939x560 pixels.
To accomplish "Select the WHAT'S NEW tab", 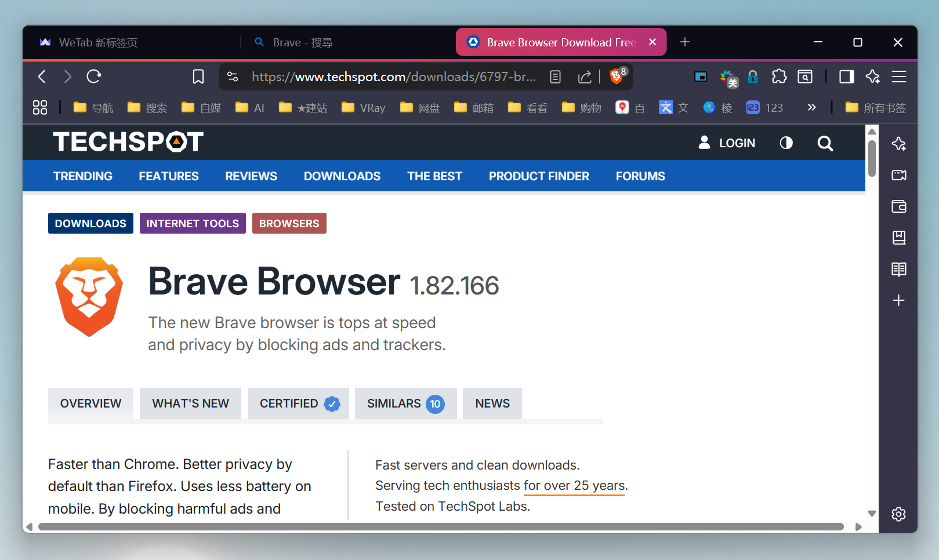I will tap(190, 403).
